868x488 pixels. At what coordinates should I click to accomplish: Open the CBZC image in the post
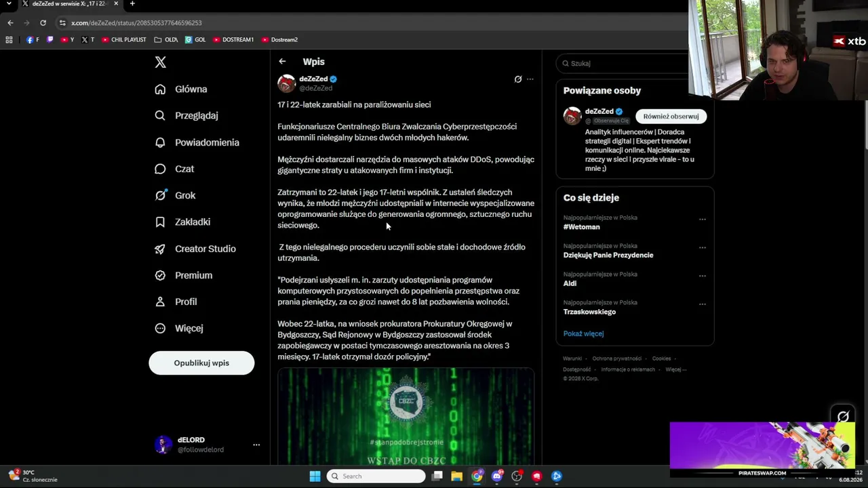point(406,416)
